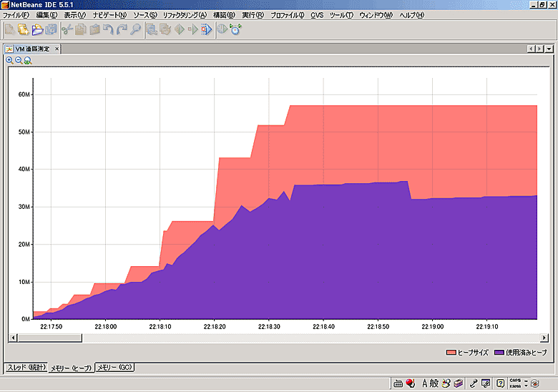Screen dimensions: 558x392
Task: Toggle the CAPS indicator in the language bar
Action: (x=515, y=381)
